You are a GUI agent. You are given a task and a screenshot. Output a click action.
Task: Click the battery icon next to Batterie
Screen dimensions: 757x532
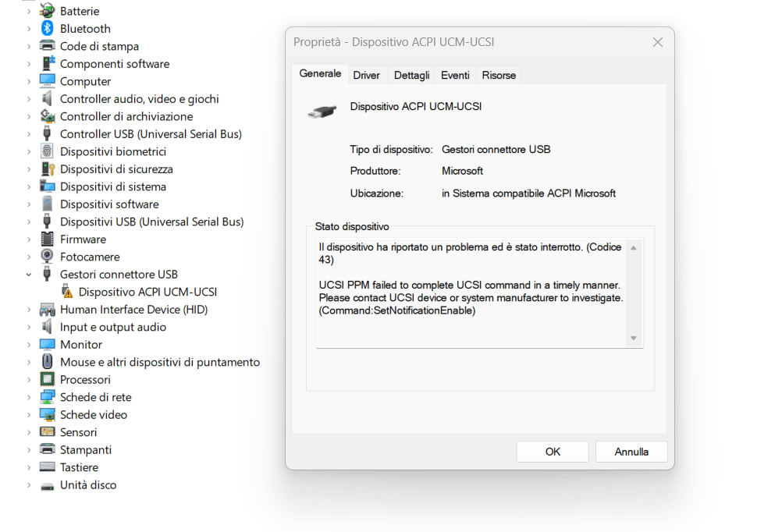[x=45, y=10]
